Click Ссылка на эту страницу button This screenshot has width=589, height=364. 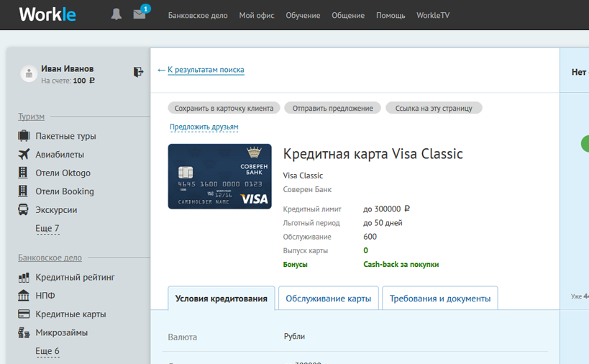(434, 108)
